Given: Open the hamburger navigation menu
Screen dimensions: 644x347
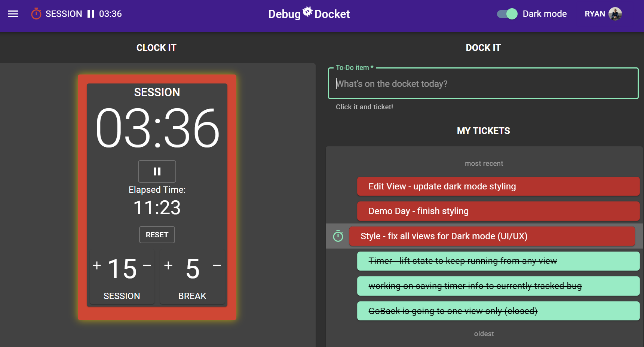Looking at the screenshot, I should [13, 14].
